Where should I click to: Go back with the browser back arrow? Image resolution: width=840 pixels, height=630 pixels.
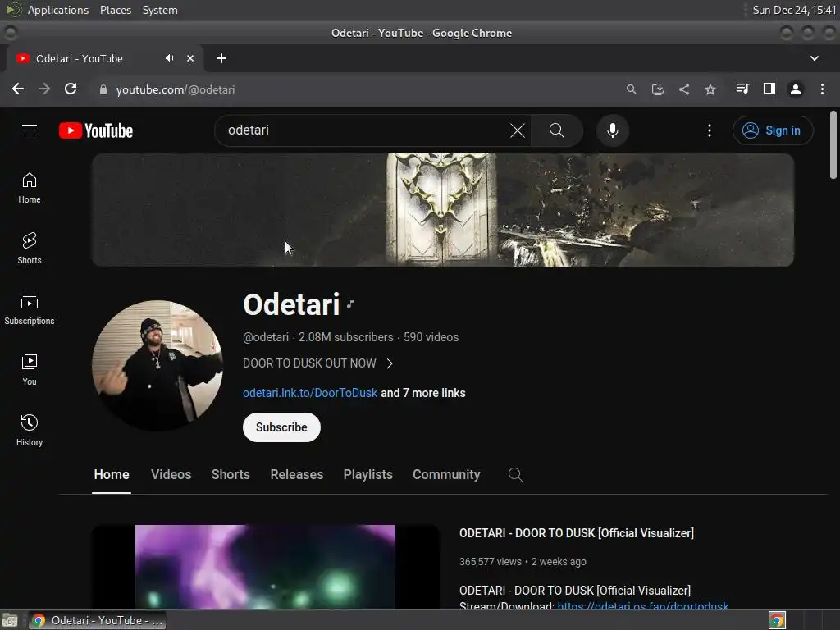pyautogui.click(x=18, y=89)
